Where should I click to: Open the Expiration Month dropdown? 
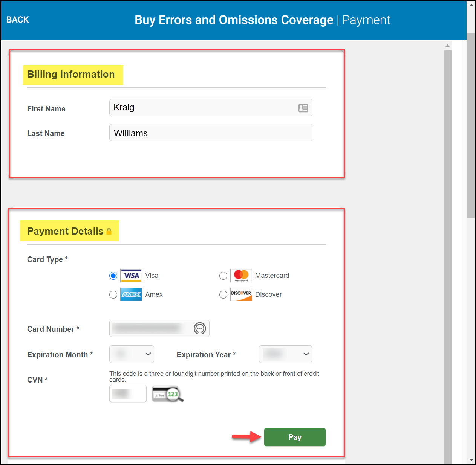(132, 354)
